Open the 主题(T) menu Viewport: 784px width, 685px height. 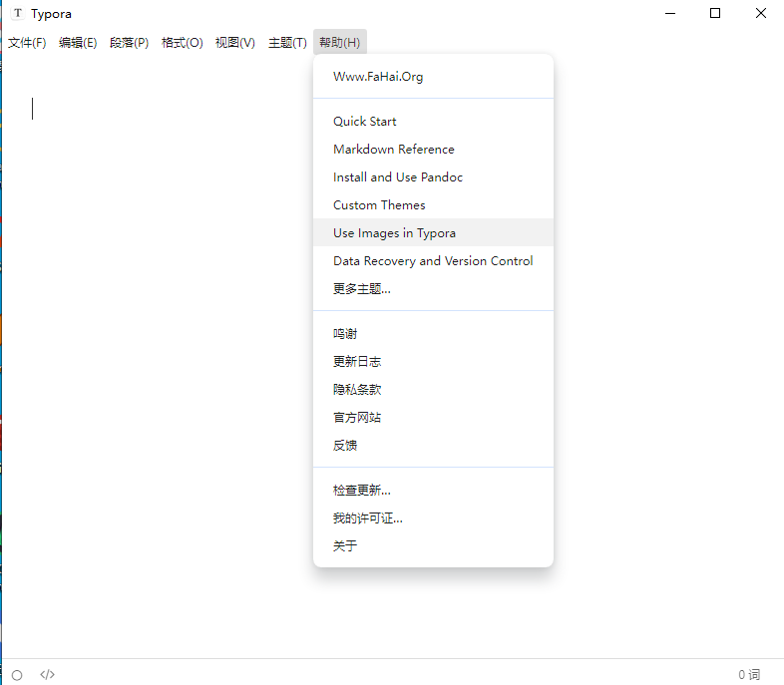click(287, 43)
